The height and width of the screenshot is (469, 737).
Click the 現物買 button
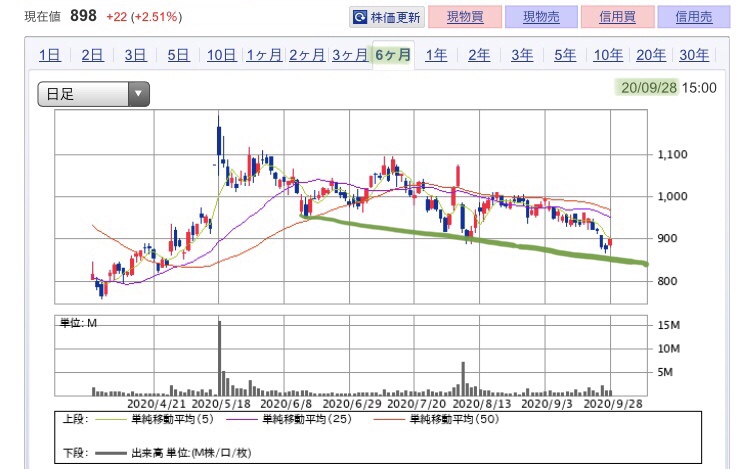tap(465, 17)
